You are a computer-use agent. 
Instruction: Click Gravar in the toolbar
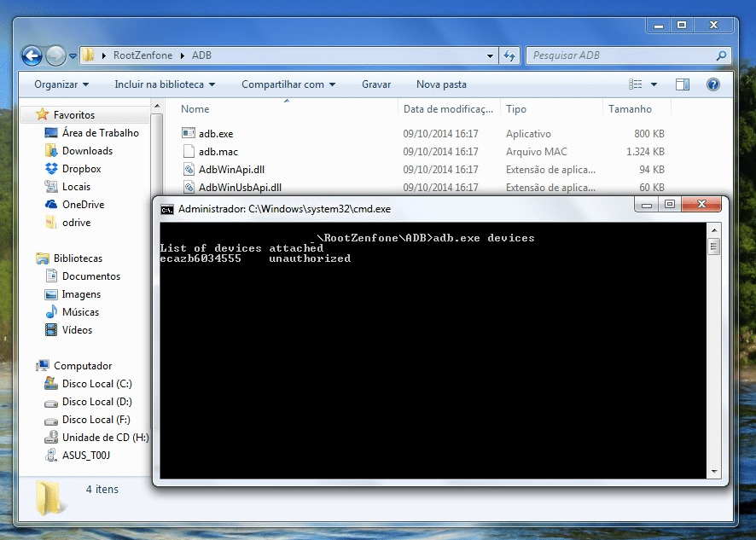(376, 84)
